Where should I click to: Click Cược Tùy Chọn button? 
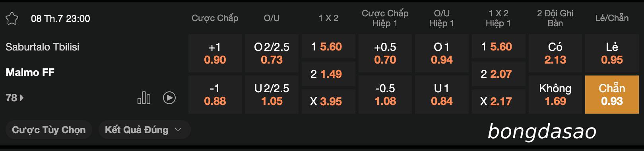point(49,130)
